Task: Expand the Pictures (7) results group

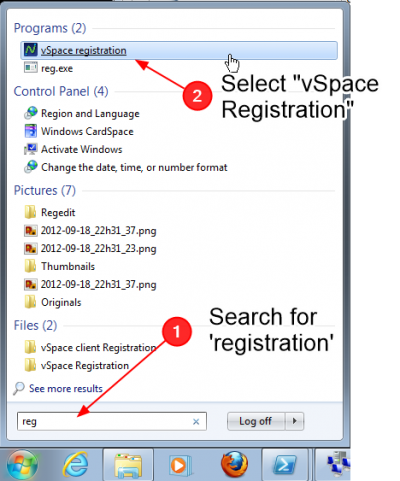Action: pos(45,191)
